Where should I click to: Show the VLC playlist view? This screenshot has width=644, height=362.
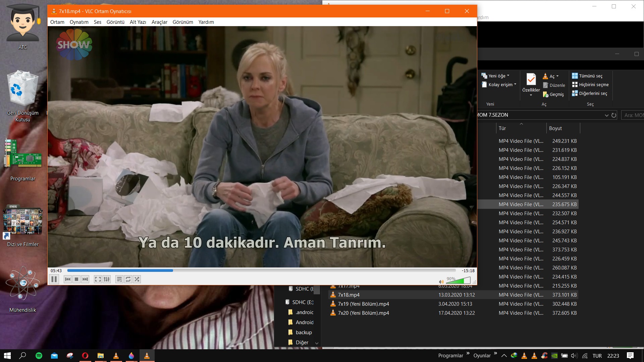119,279
